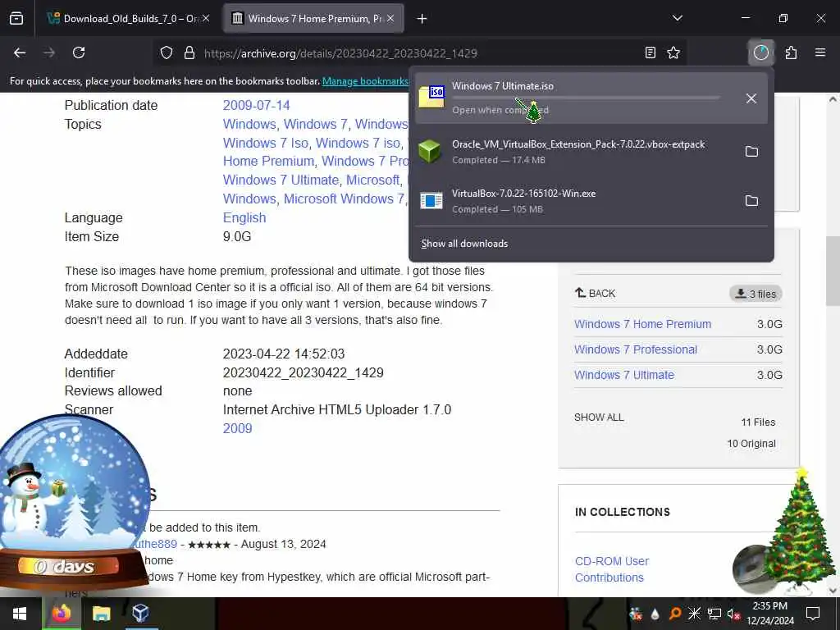840x630 pixels.
Task: Click the Firefox taskbar icon
Action: 61,614
